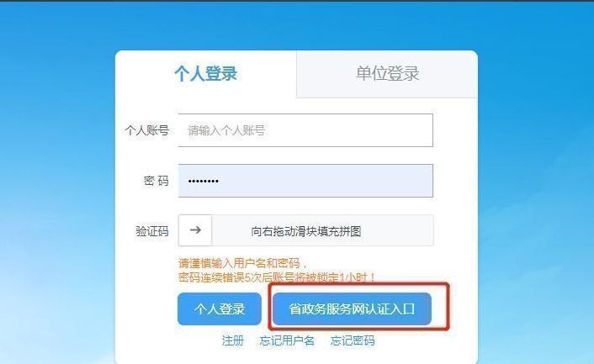Viewport: 594px width, 364px height.
Task: Click the arrow slider handle for 验证码
Action: [x=195, y=230]
